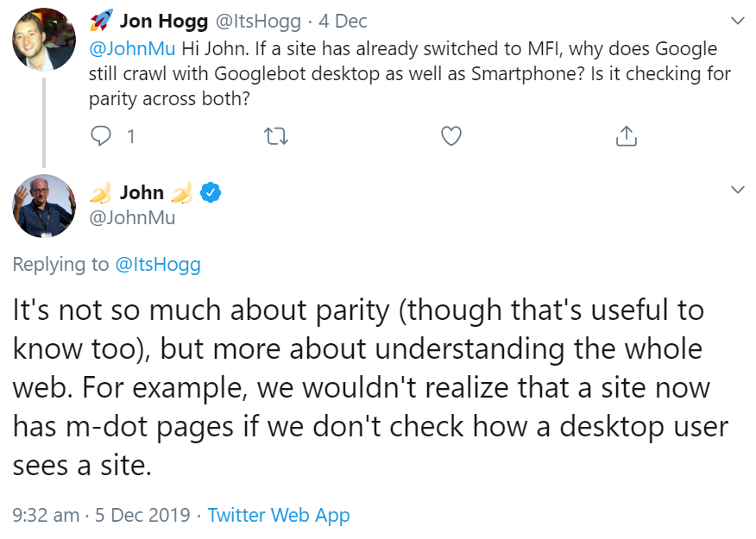Click the banana emoji before John's name
This screenshot has width=756, height=539.
point(100,192)
